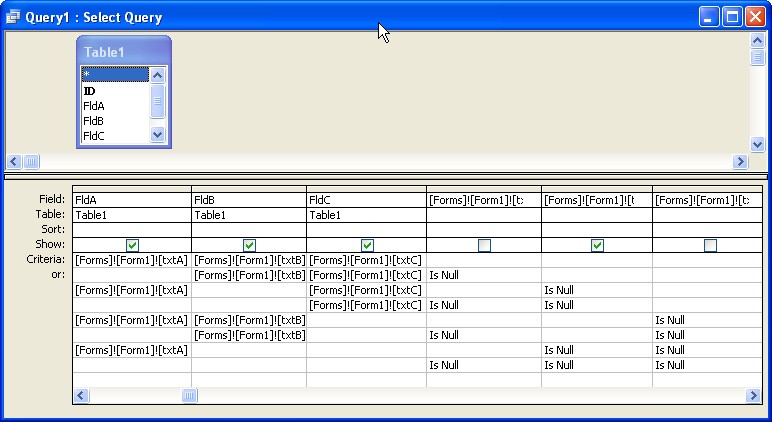Click FldC Criteria row txtC expression
This screenshot has height=422, width=772.
365,260
